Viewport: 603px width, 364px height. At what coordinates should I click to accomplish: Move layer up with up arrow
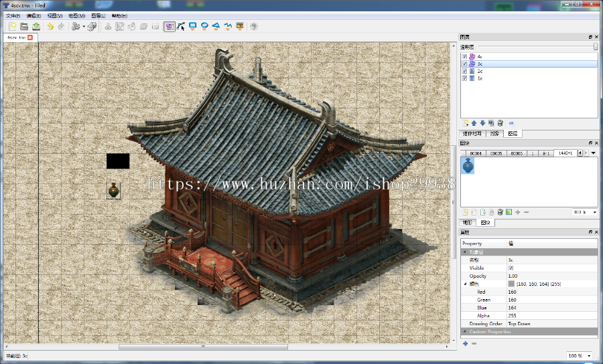pyautogui.click(x=474, y=123)
